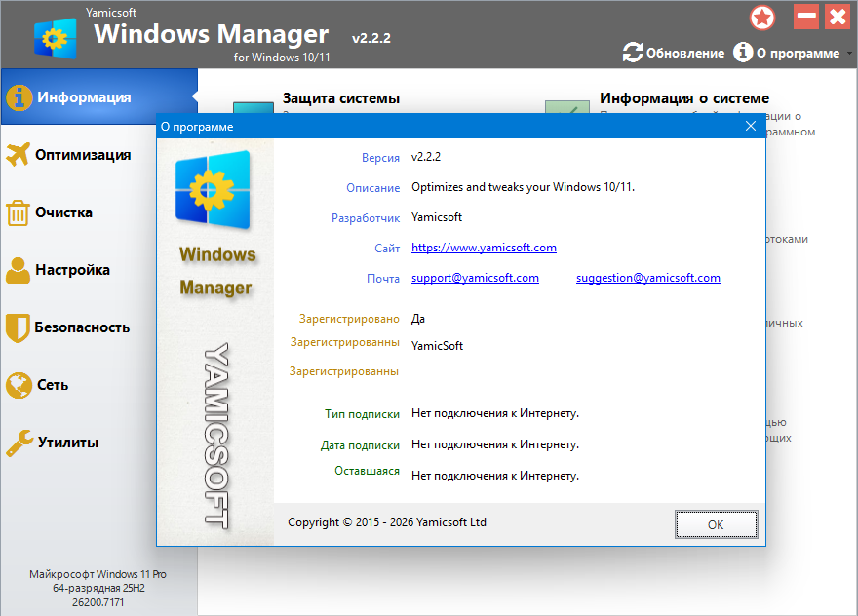The image size is (858, 616).
Task: Select the Безопасность menu item
Action: click(82, 327)
